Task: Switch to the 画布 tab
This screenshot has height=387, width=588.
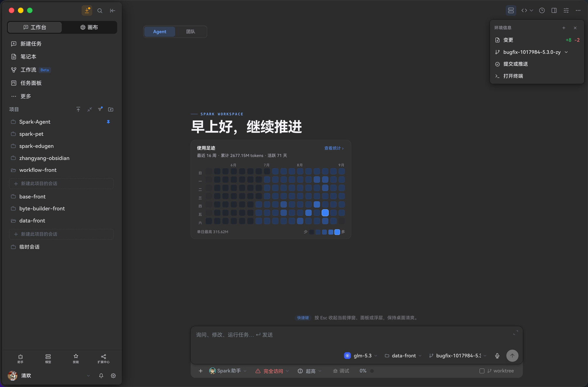Action: click(89, 27)
